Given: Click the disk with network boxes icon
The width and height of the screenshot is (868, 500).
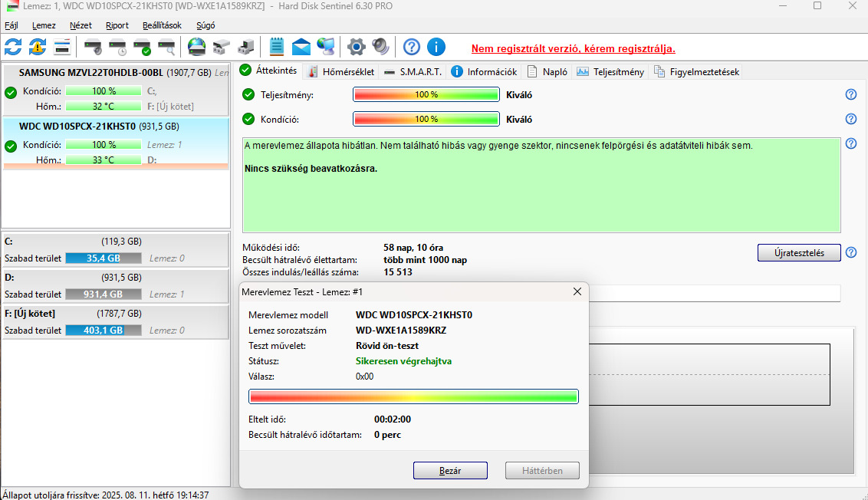Looking at the screenshot, I should [x=222, y=47].
